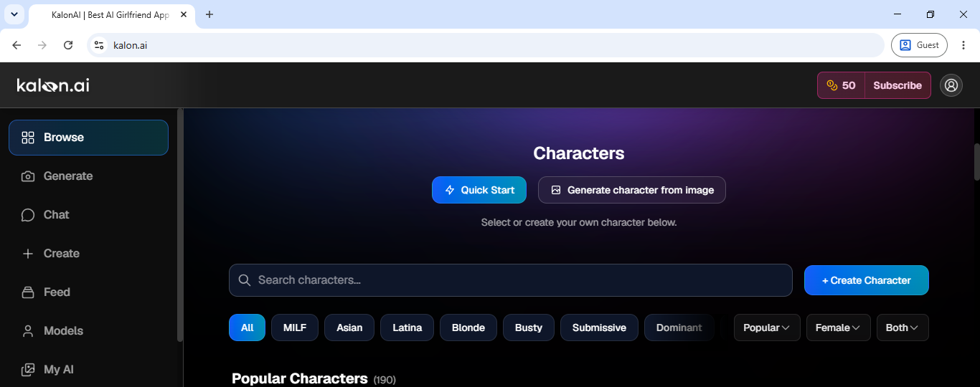
Task: Open a new browser tab
Action: [x=209, y=14]
